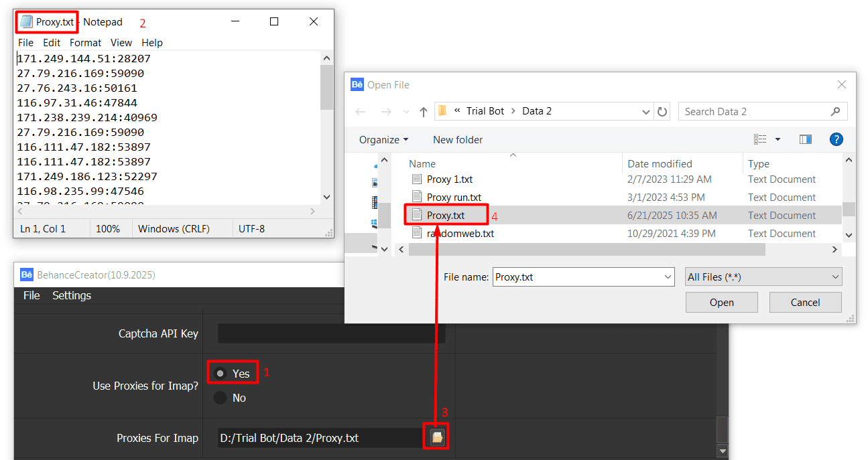Click the change view layout icon

[x=761, y=139]
